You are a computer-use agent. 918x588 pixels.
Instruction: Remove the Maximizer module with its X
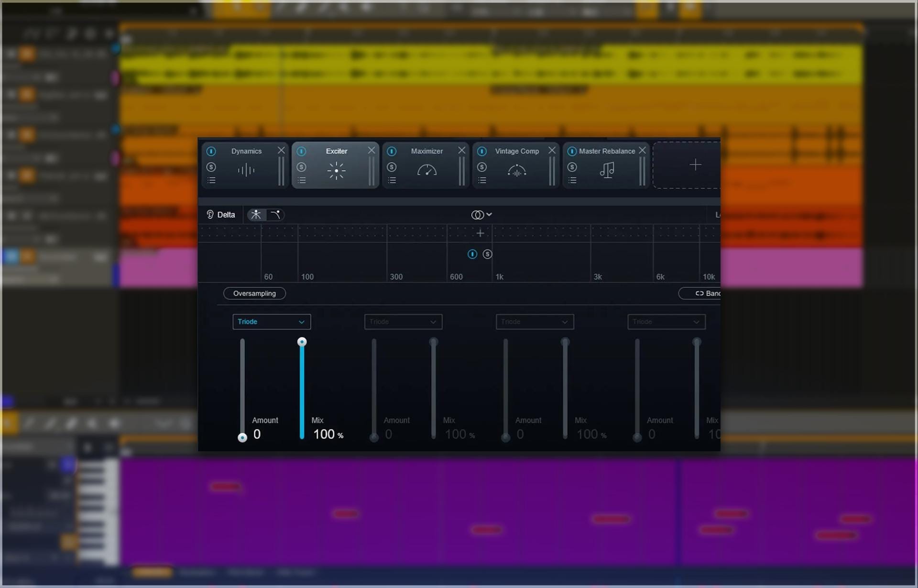462,150
